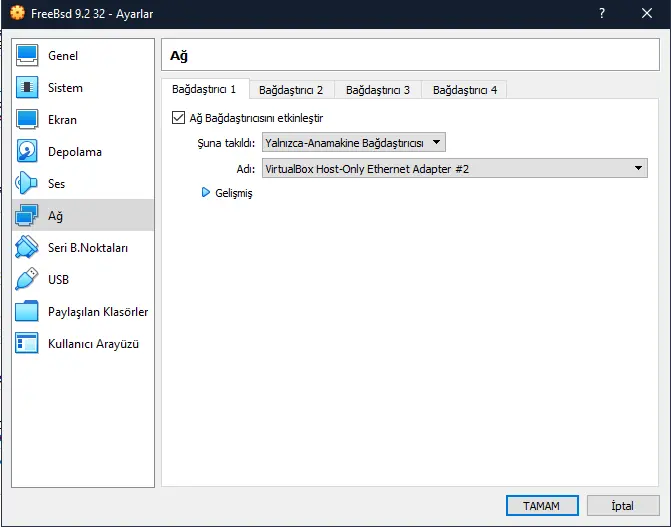Open Kullanıcı Arayüzü settings icon
This screenshot has height=527, width=671.
point(28,344)
